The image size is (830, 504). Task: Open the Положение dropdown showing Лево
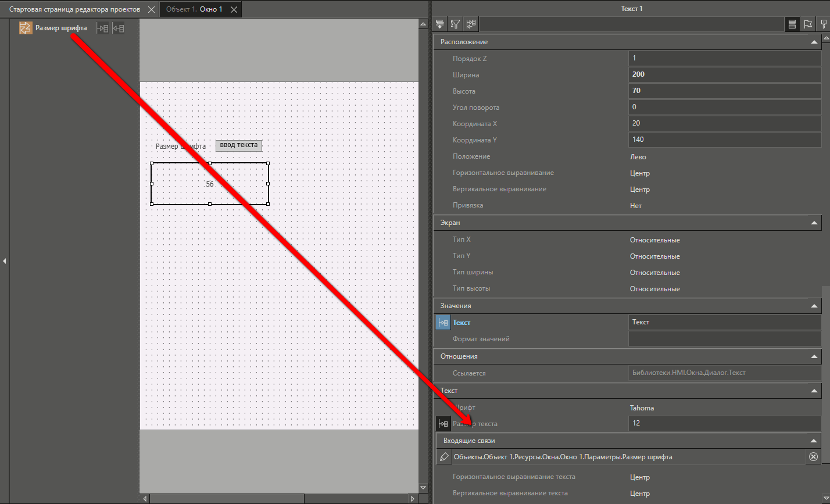point(724,157)
